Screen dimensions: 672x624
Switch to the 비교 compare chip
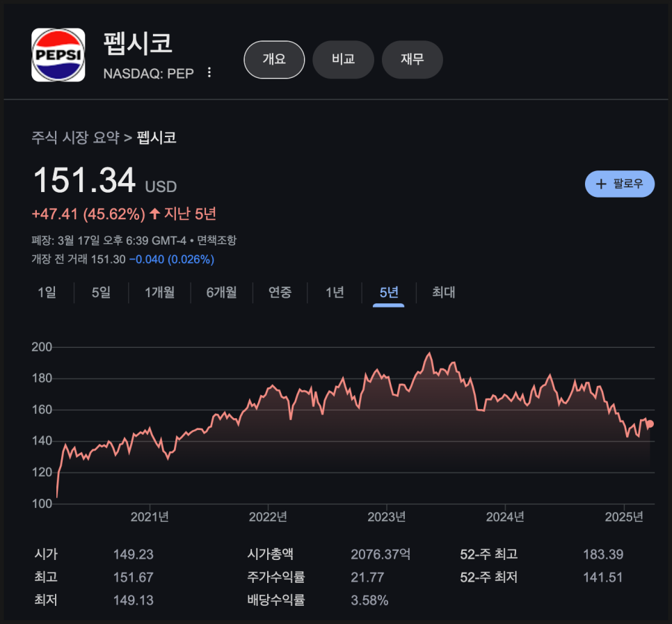(x=343, y=60)
